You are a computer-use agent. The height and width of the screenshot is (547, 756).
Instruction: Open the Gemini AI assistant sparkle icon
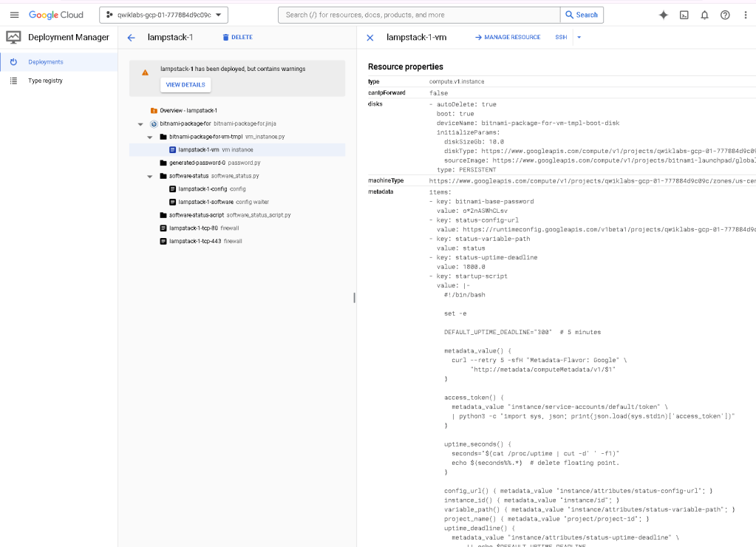click(x=664, y=15)
